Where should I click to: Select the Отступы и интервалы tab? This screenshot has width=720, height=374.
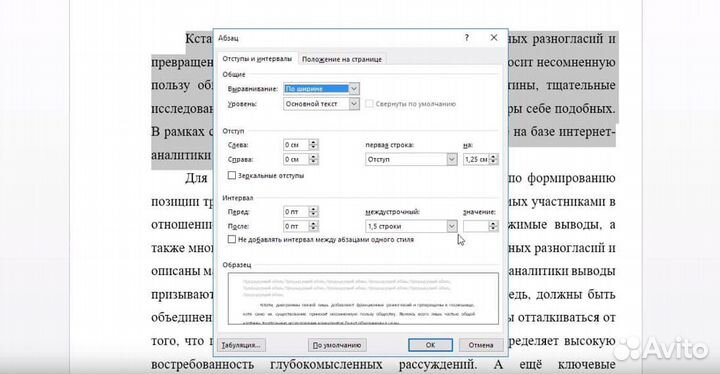pos(257,59)
